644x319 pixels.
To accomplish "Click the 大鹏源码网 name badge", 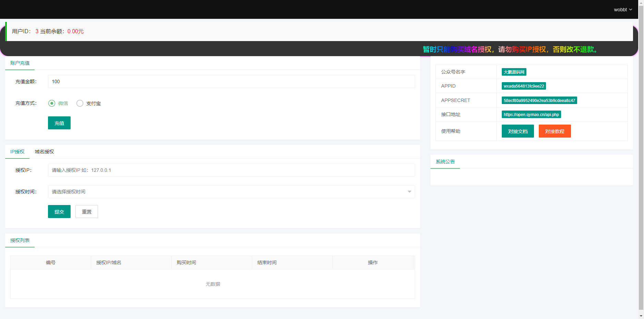I will (x=514, y=72).
